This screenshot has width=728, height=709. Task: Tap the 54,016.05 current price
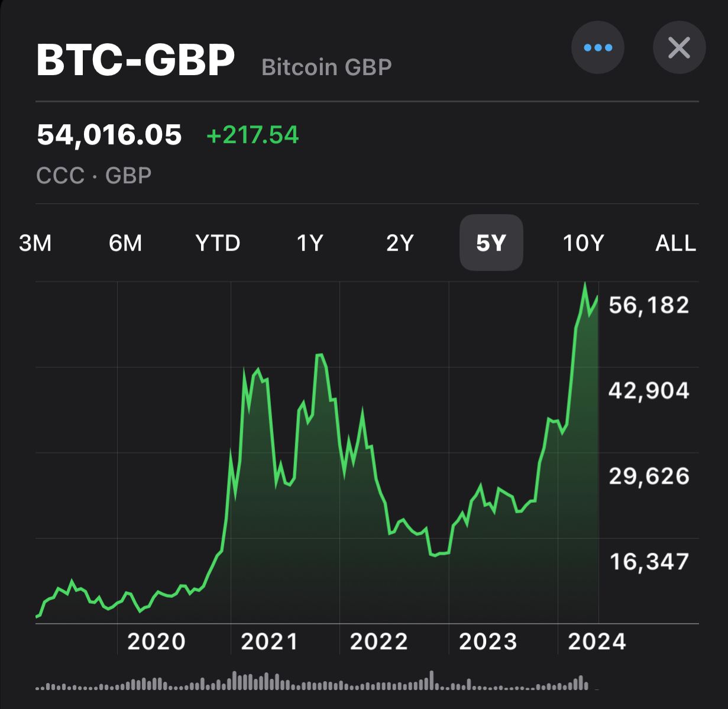pos(109,135)
